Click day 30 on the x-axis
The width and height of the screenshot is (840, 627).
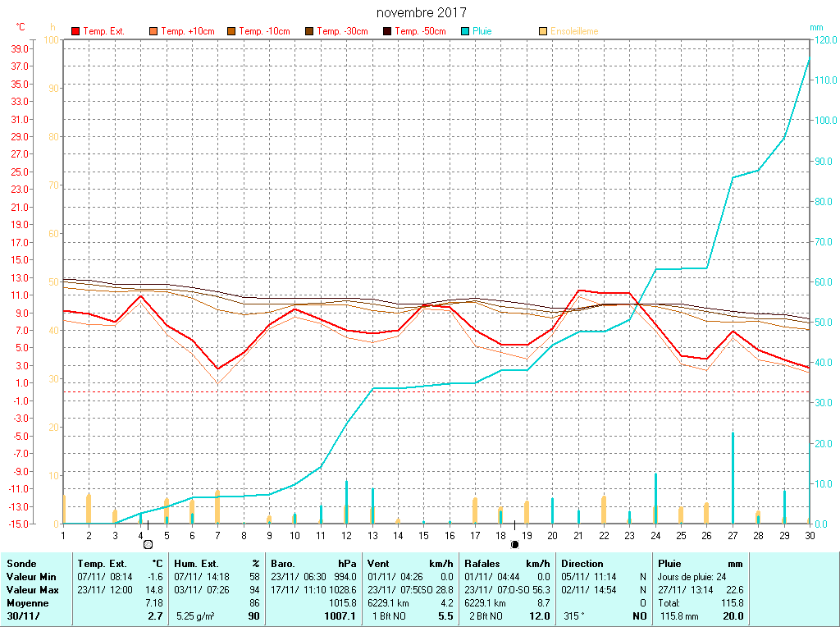[810, 534]
